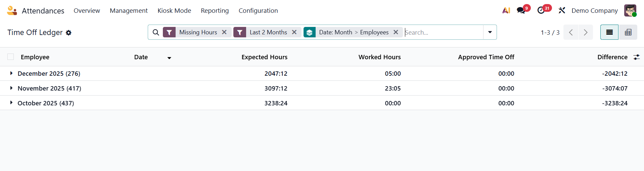Open the search options dropdown arrow
644x171 pixels.
490,32
